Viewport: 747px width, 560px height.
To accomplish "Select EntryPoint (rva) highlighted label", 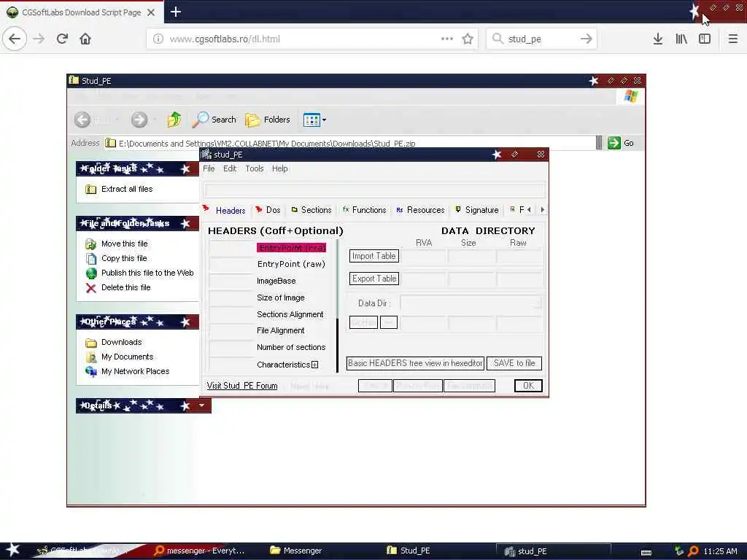I will pos(292,248).
